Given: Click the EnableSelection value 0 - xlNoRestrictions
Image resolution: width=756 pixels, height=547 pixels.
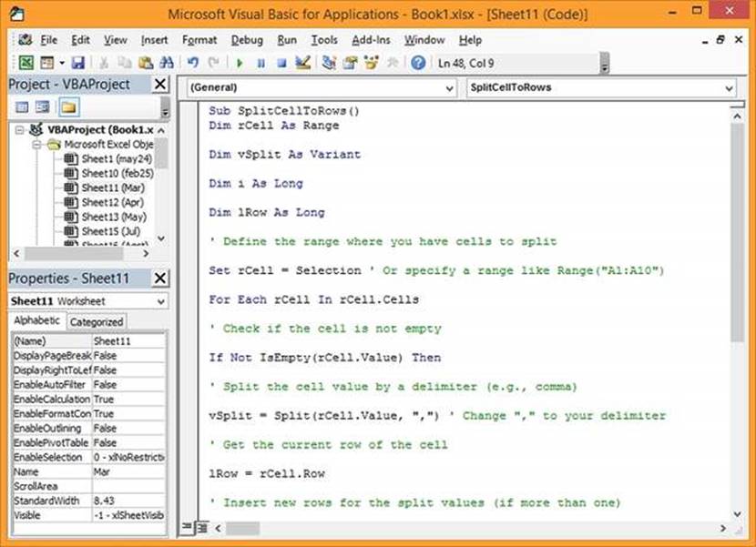Looking at the screenshot, I should click(x=128, y=458).
